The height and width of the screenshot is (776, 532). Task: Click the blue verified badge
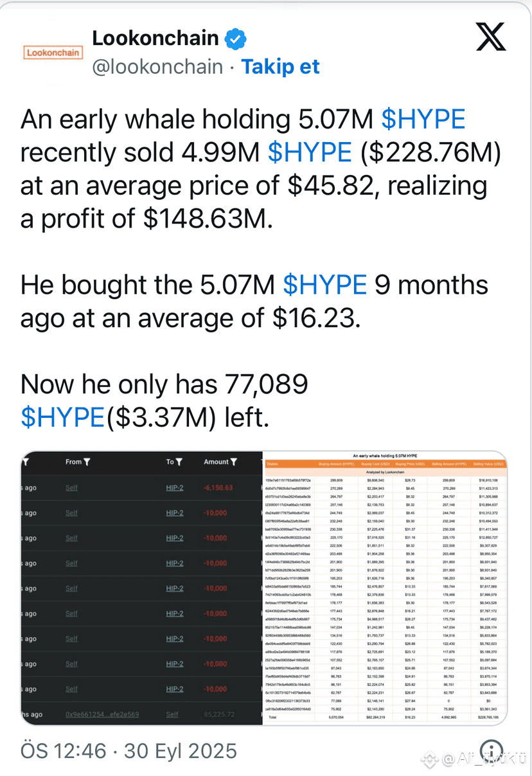point(236,39)
